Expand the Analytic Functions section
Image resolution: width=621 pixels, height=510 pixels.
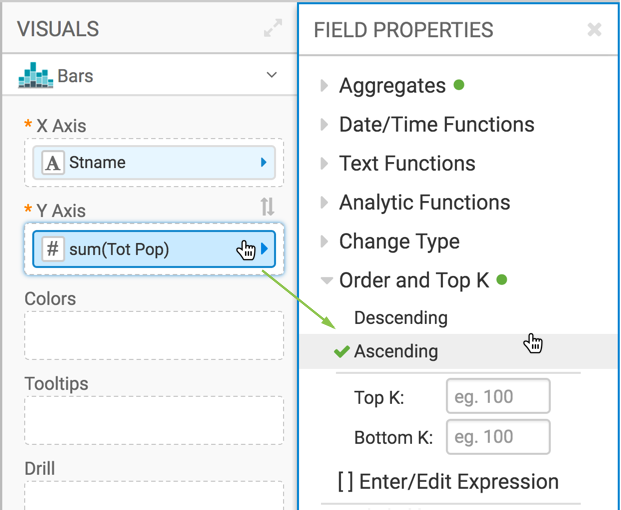(424, 203)
